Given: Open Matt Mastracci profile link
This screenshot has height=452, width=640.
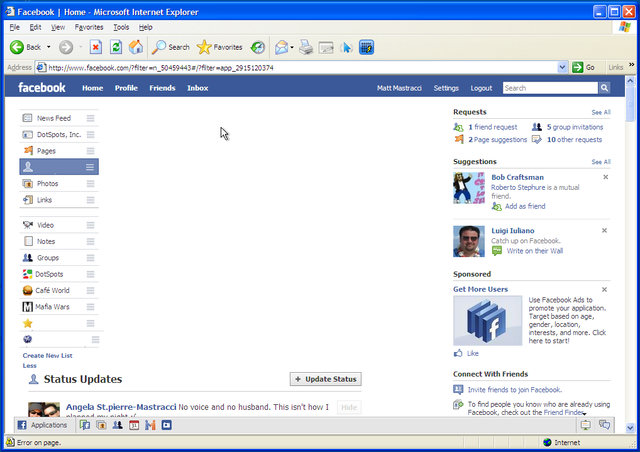Looking at the screenshot, I should coord(399,88).
